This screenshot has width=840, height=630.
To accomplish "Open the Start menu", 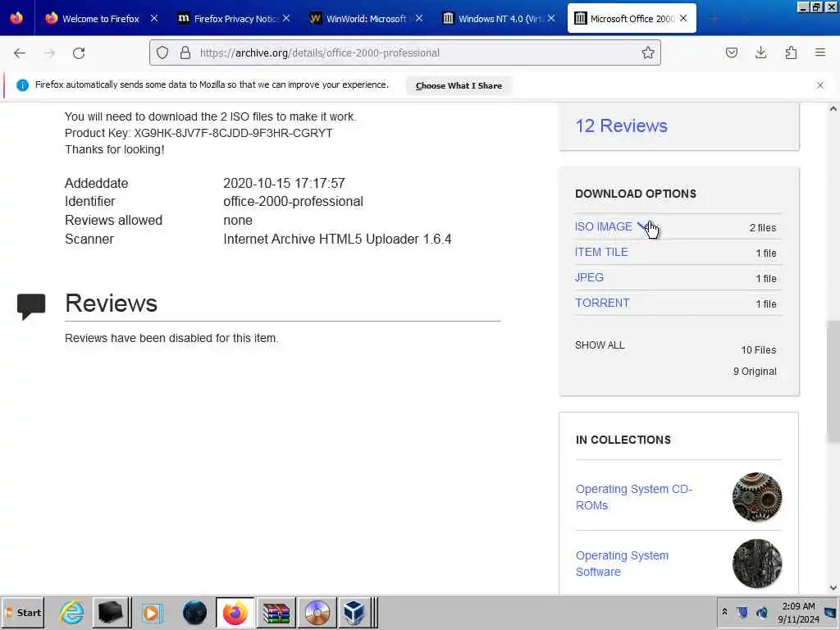I will pos(23,612).
